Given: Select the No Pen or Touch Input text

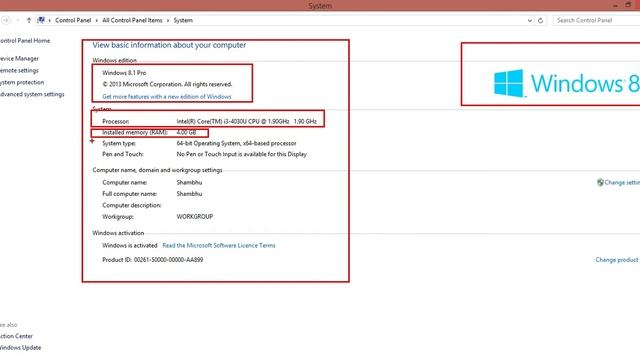Looking at the screenshot, I should [242, 154].
